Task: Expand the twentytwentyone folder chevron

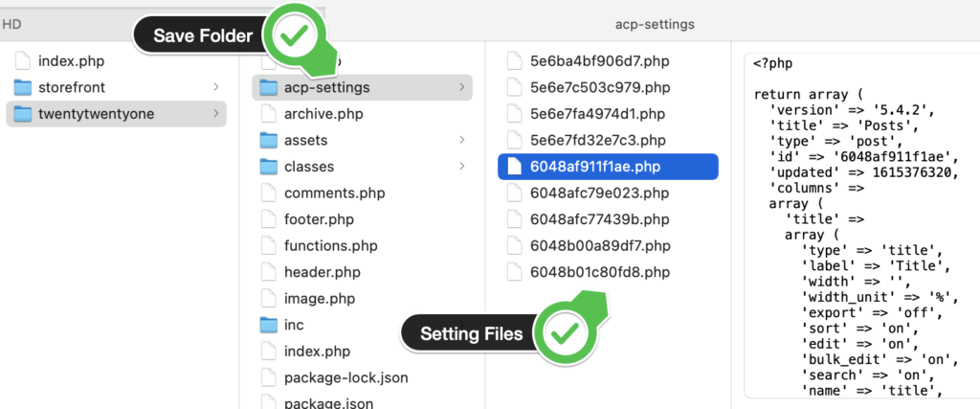Action: [215, 114]
